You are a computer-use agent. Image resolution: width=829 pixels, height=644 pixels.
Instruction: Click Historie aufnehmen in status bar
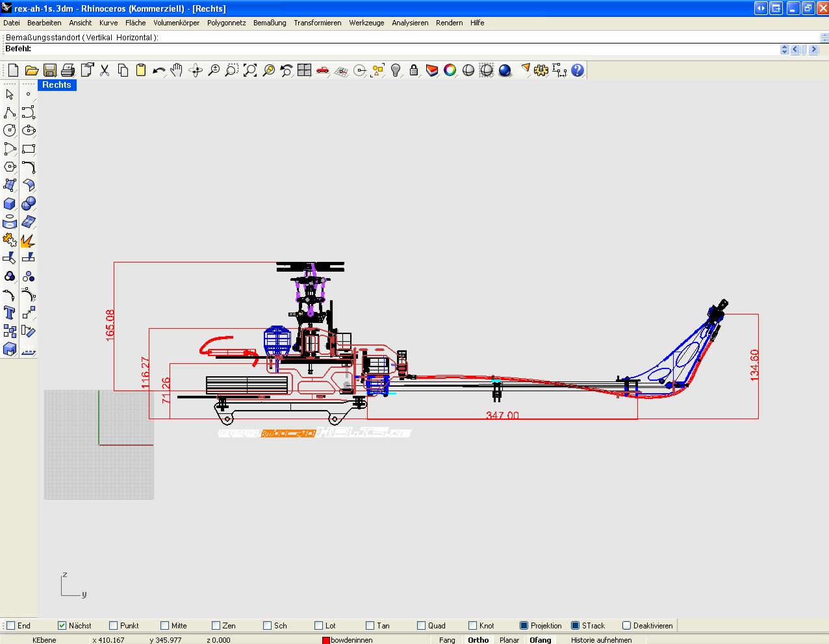tap(601, 640)
